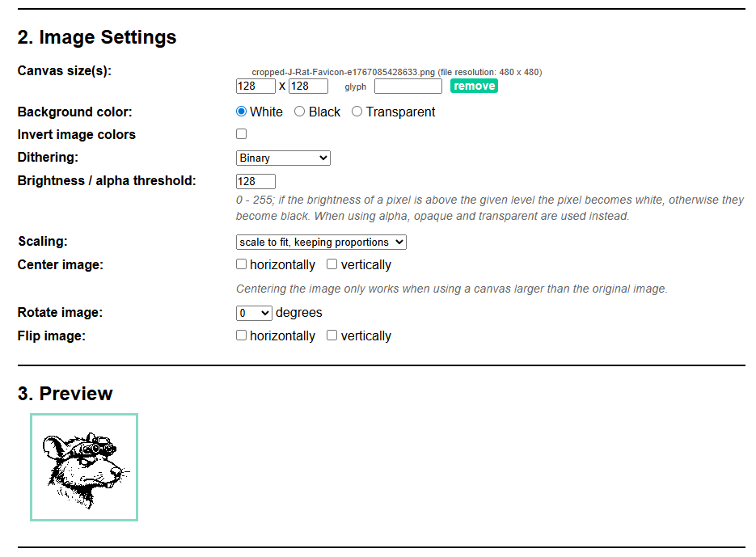
Task: Click the Brightness threshold input field
Action: click(256, 181)
